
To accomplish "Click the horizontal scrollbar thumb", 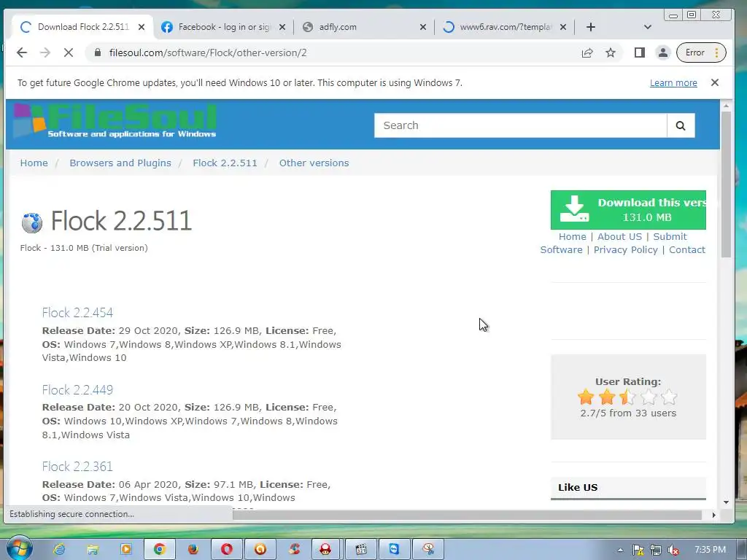I will (467, 515).
